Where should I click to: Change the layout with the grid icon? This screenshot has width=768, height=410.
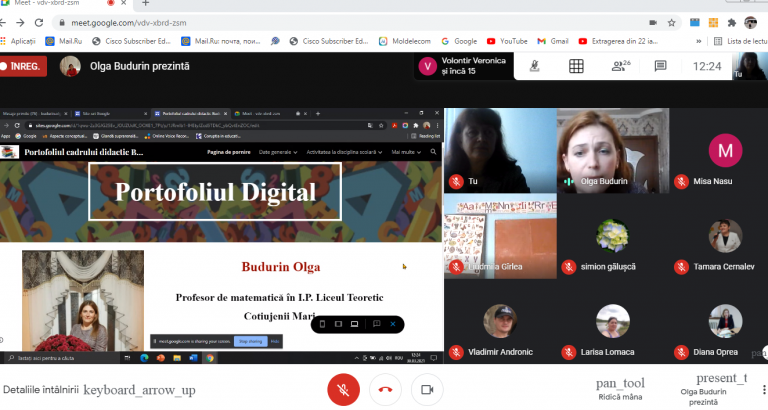click(576, 66)
